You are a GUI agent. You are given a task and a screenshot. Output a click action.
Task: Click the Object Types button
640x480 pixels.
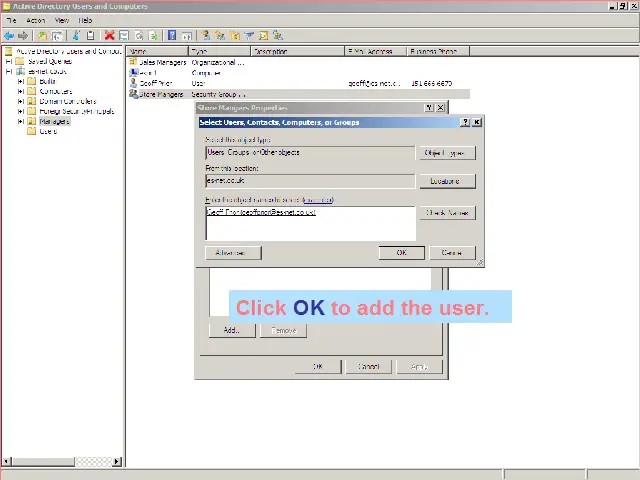click(x=446, y=153)
